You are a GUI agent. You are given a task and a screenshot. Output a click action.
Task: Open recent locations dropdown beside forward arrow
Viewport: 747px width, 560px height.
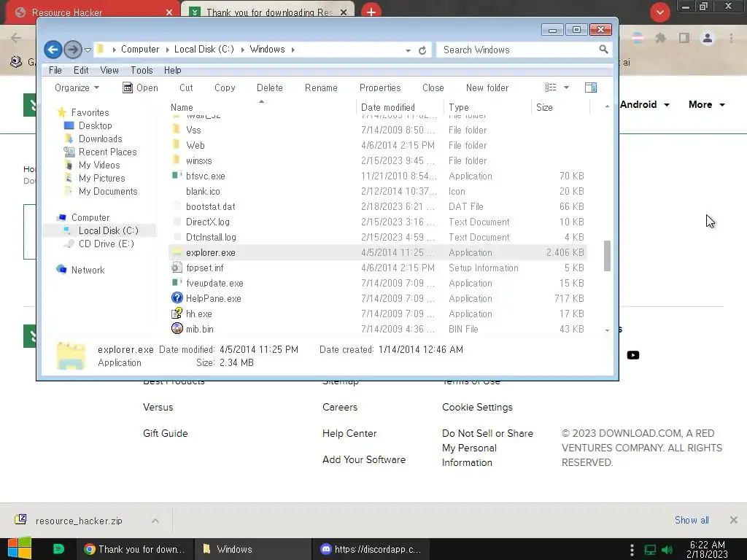[x=88, y=50]
